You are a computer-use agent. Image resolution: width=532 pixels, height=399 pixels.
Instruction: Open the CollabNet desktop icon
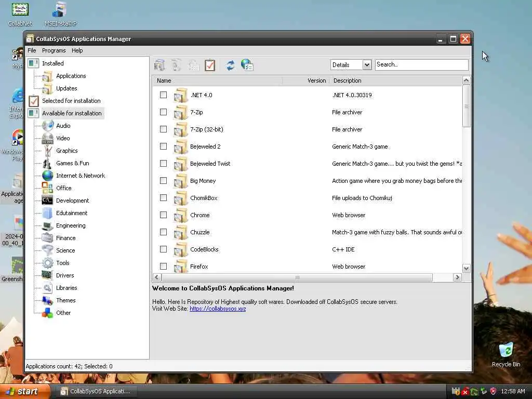pos(20,14)
